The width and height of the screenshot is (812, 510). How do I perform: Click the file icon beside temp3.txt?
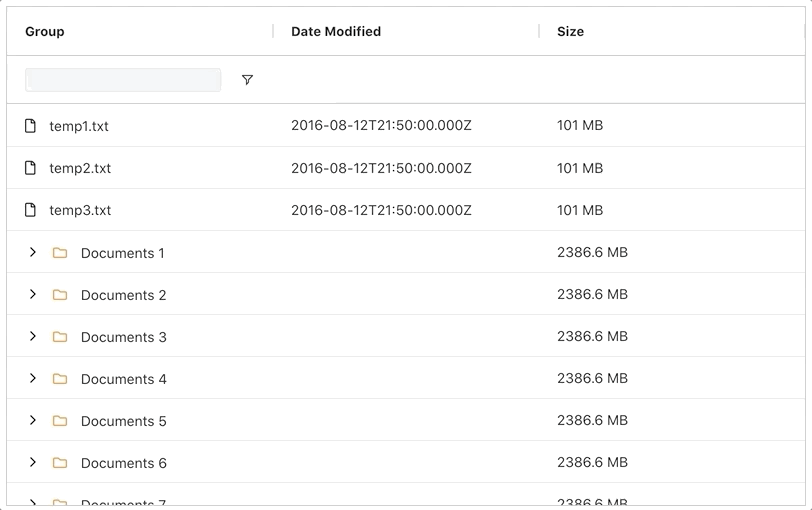tap(31, 210)
